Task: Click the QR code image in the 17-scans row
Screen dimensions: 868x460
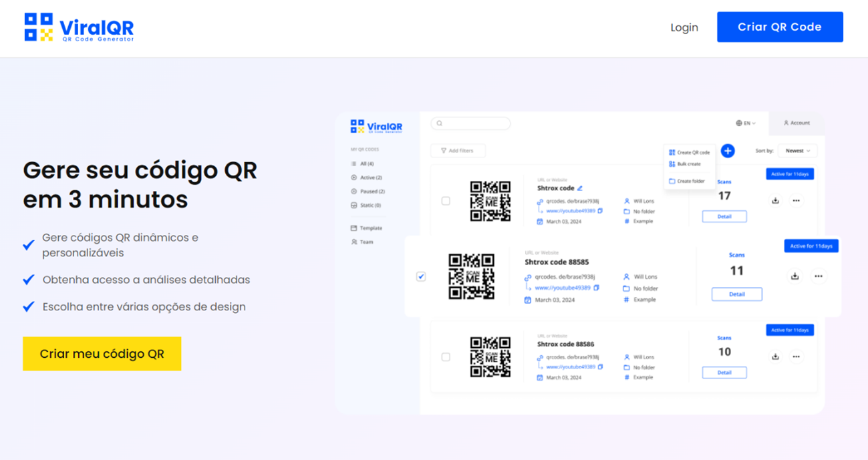Action: point(490,201)
